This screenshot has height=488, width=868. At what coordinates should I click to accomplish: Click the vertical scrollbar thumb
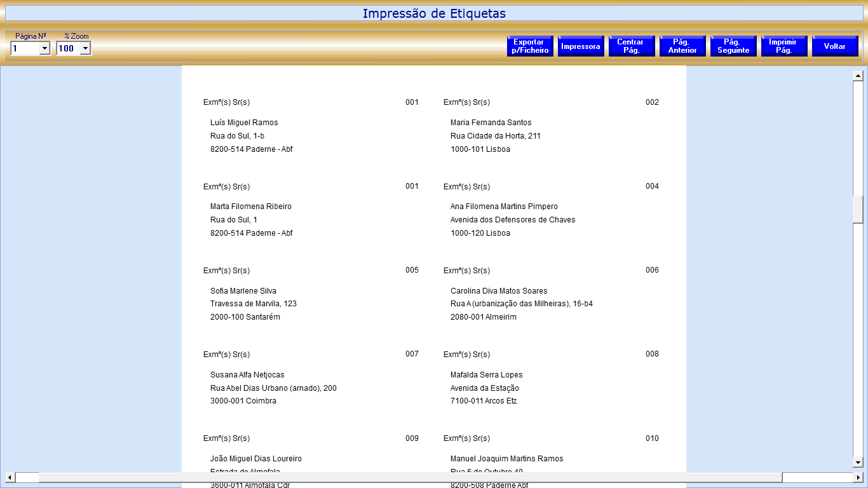click(858, 210)
